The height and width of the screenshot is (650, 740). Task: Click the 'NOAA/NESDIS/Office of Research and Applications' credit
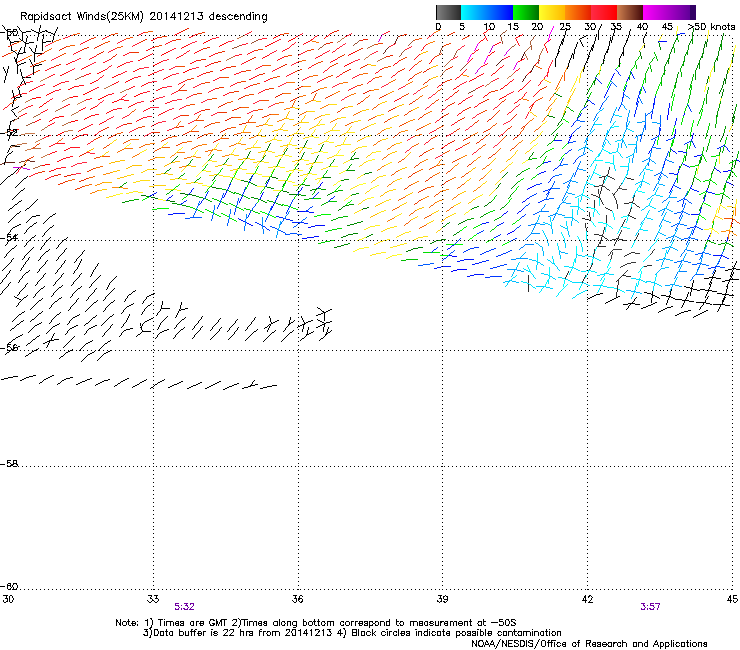589,644
